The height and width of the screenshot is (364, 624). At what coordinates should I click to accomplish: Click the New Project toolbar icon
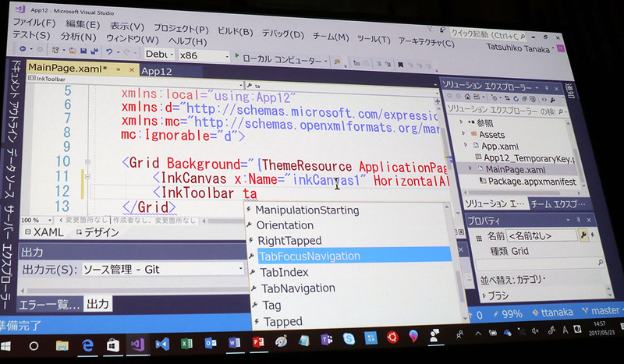pyautogui.click(x=55, y=50)
